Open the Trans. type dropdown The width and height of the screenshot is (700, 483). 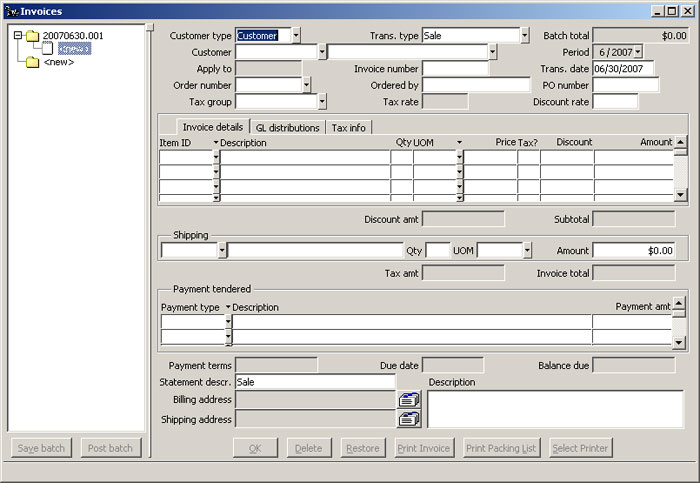pyautogui.click(x=525, y=36)
